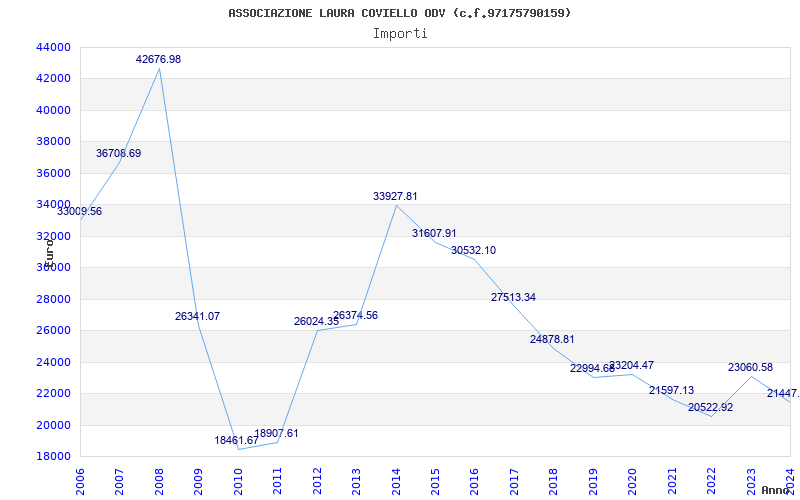Click the y-axis value 44000
The image size is (800, 500).
[53, 47]
